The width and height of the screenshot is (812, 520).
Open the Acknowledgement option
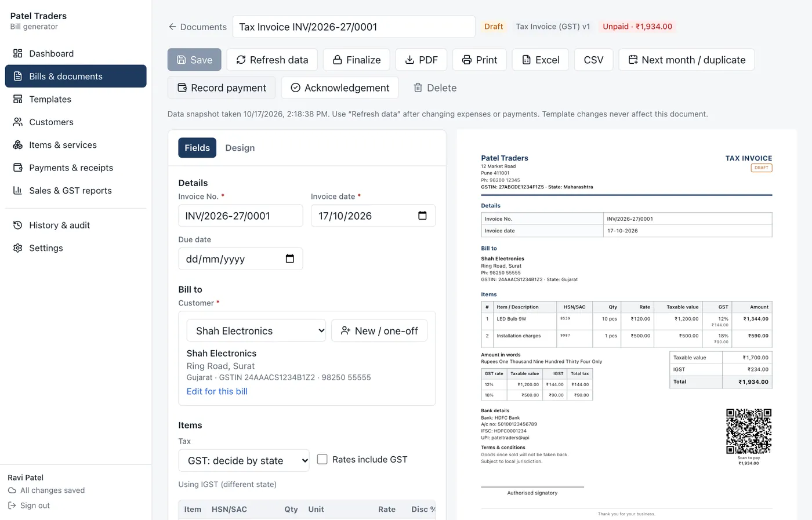(340, 88)
